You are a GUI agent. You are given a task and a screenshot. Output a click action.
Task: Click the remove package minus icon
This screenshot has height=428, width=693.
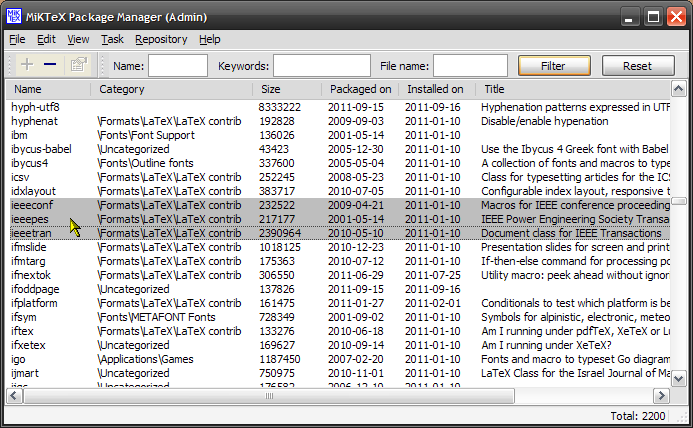tap(50, 65)
